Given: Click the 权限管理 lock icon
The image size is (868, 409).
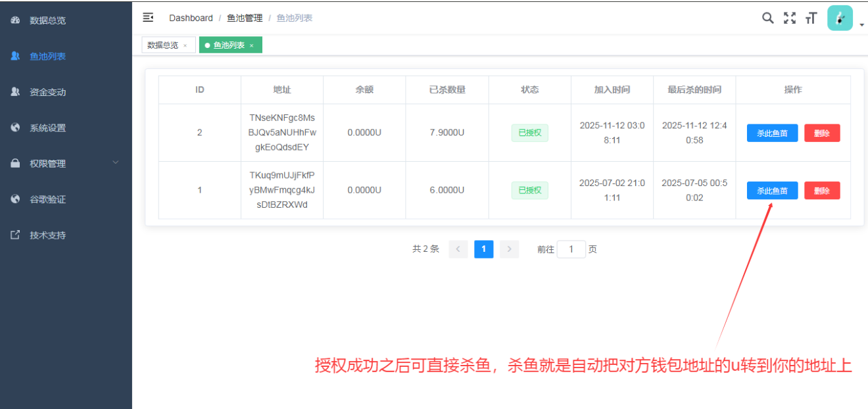Looking at the screenshot, I should click(x=15, y=163).
